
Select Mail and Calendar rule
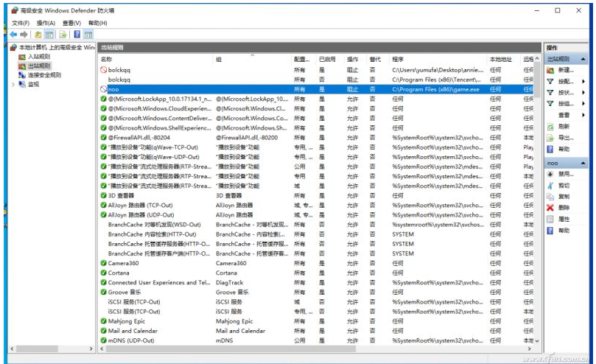click(x=316, y=331)
